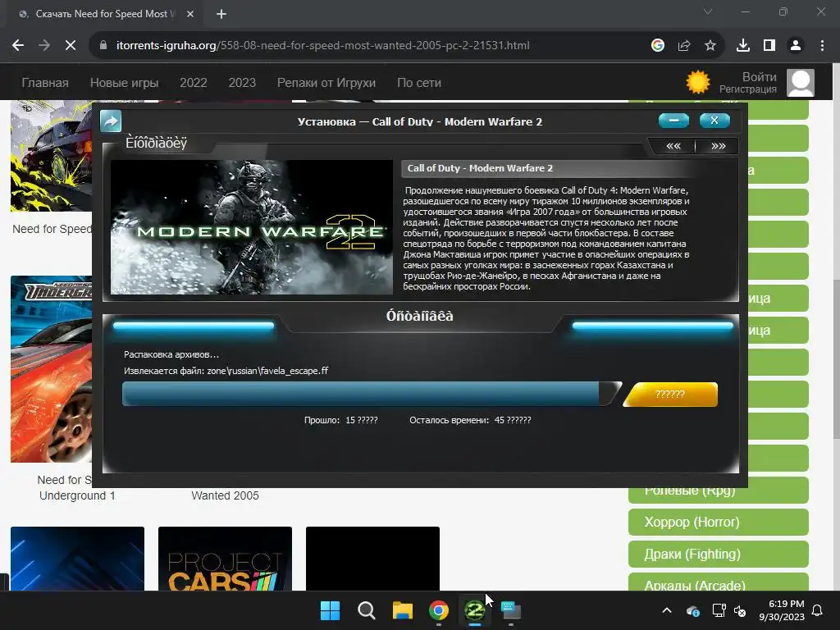Open Need for Speed Underground thumbnail
This screenshot has width=840, height=630.
point(52,369)
